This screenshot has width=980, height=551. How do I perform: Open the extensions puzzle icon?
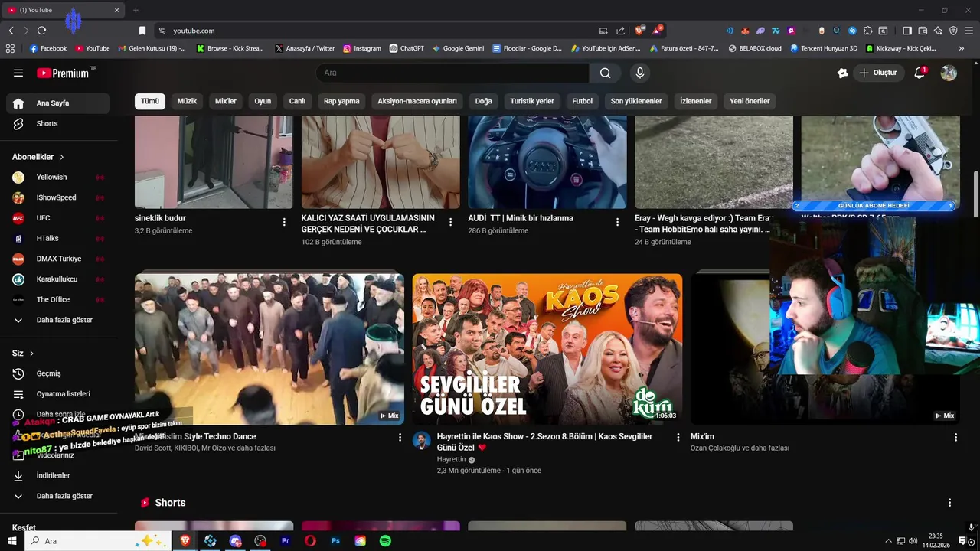tap(867, 31)
